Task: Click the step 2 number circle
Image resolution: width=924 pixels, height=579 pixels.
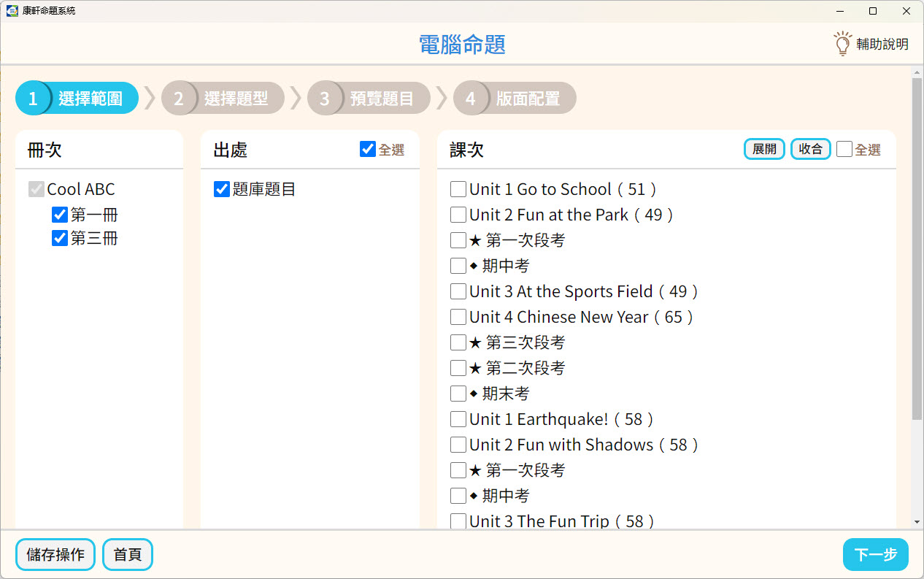Action: point(179,99)
